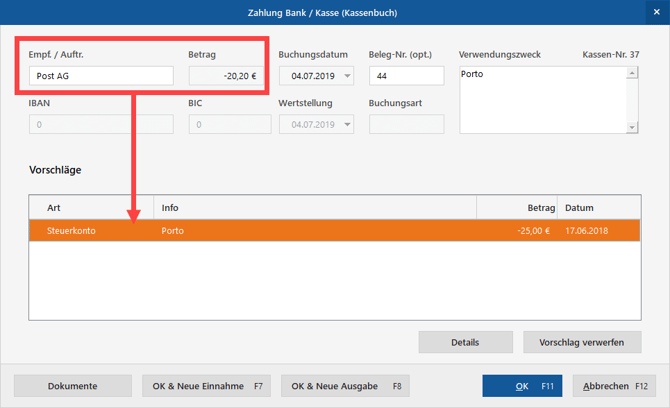Click OK & Neue Einnahme button
Screen dimensions: 670x408
[x=206, y=386]
